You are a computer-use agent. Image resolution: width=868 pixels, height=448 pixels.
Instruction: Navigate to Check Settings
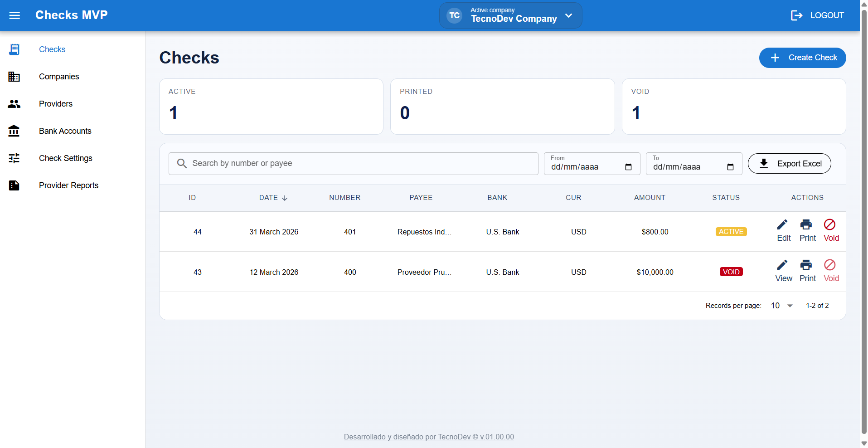click(65, 158)
